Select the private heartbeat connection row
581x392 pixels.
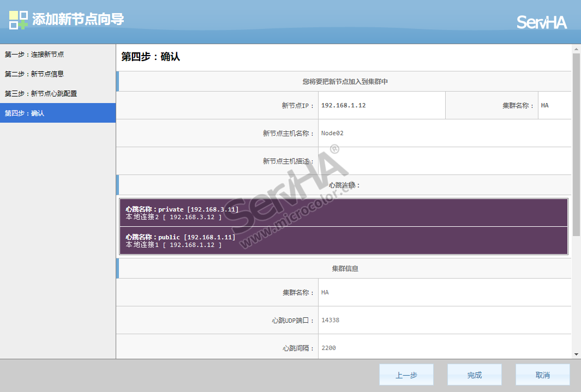tap(344, 213)
